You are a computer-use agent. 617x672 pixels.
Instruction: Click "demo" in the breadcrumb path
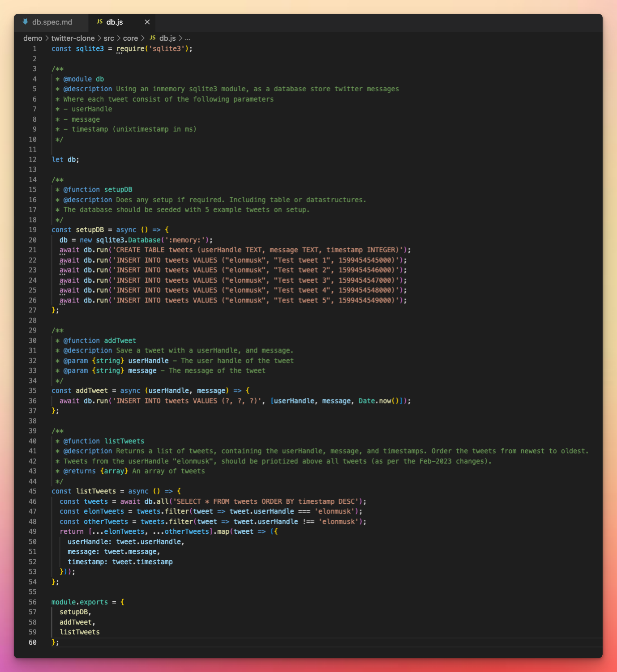[33, 38]
